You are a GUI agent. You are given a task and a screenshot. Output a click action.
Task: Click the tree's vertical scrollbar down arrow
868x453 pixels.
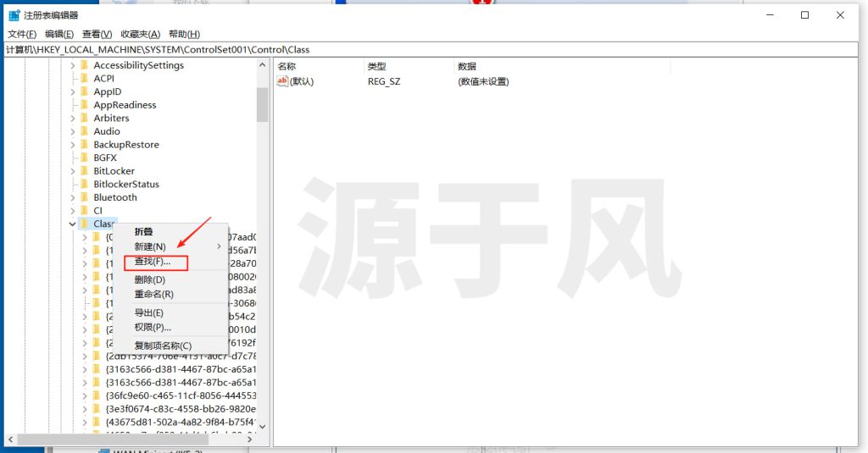pos(263,427)
